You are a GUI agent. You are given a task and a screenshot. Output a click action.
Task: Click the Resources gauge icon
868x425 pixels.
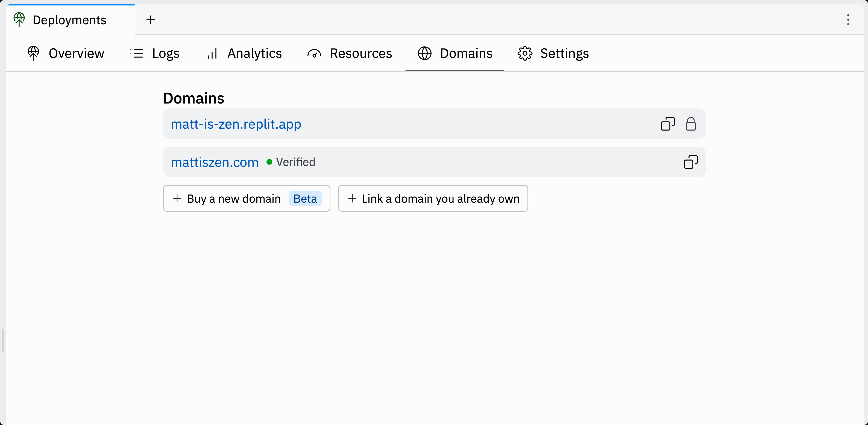[314, 54]
